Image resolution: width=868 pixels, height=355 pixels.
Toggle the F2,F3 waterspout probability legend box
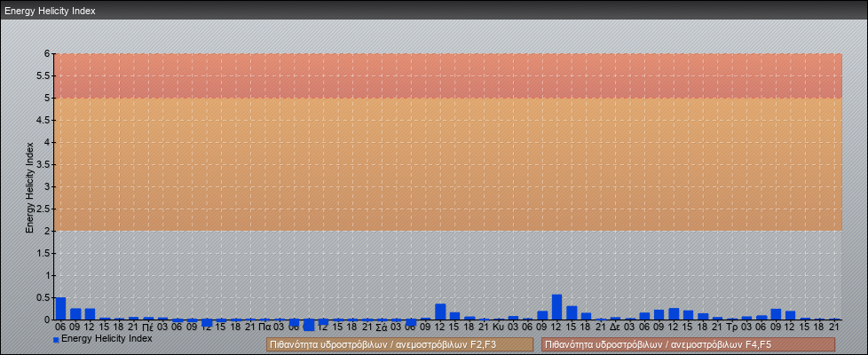[399, 344]
